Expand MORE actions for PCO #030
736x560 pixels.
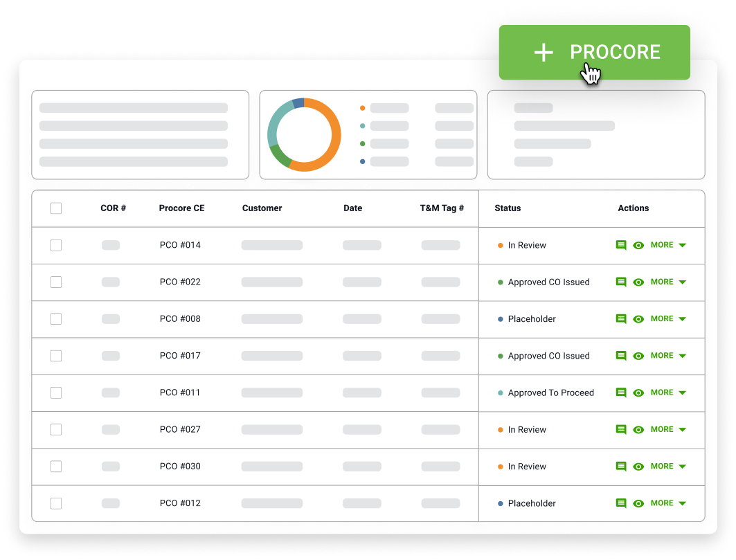pos(668,467)
